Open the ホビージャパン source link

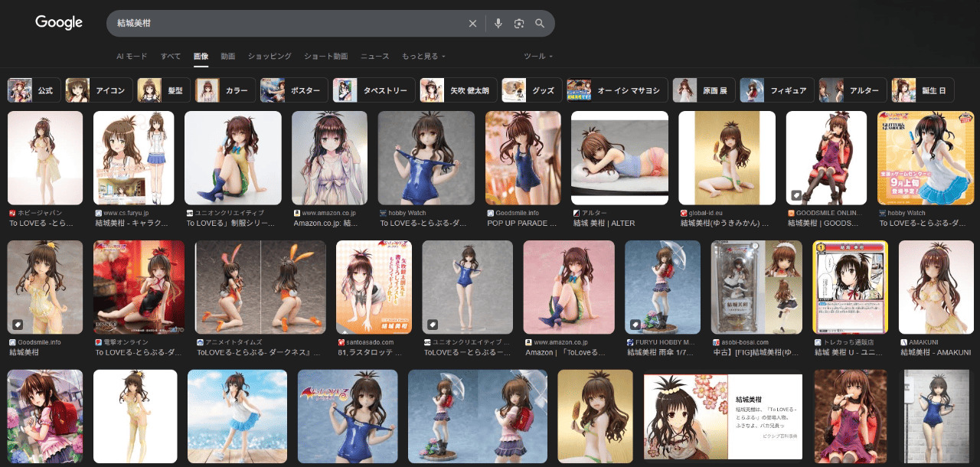pyautogui.click(x=40, y=213)
